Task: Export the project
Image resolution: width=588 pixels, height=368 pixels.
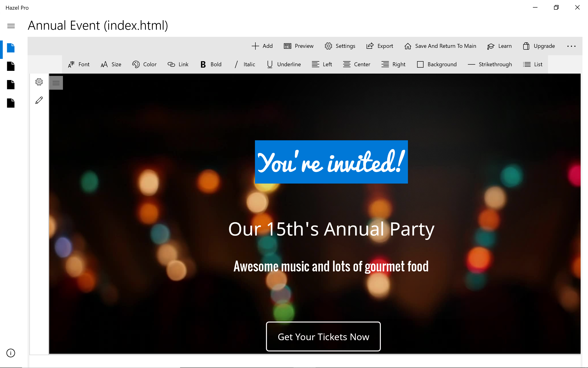Action: click(x=379, y=46)
